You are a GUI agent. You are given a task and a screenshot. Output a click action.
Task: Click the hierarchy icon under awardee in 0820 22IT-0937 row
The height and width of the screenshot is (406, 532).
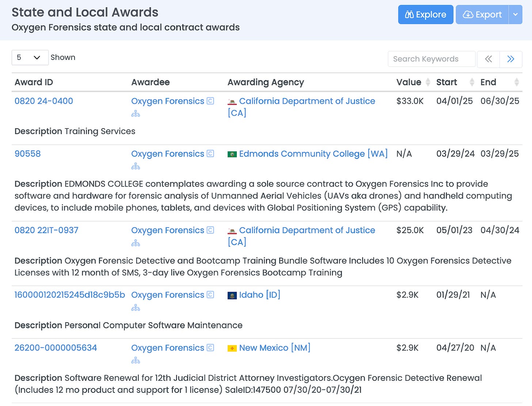click(136, 243)
